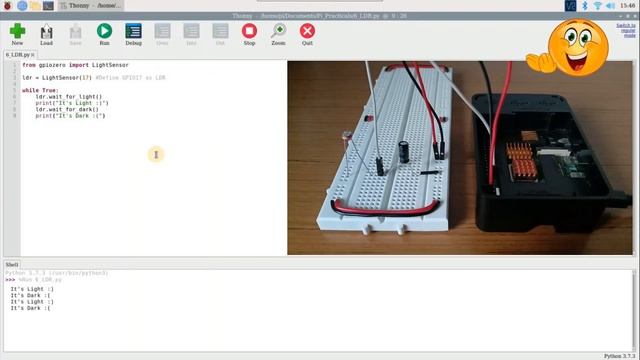
Task: Click the VNC server tray icon
Action: pos(570,6)
